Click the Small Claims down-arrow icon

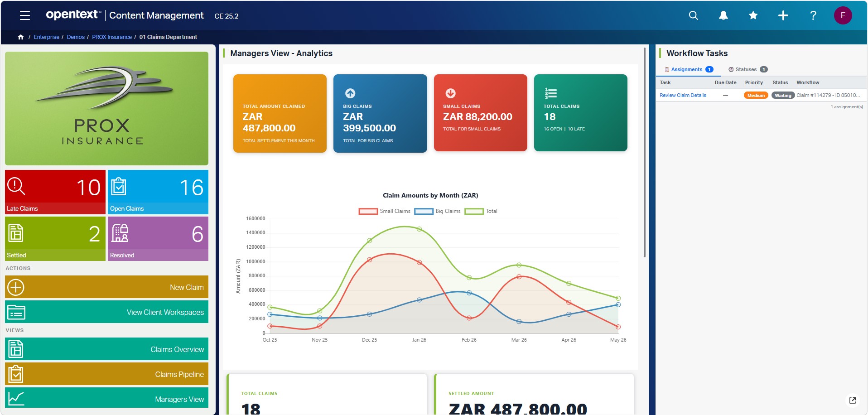pos(450,93)
